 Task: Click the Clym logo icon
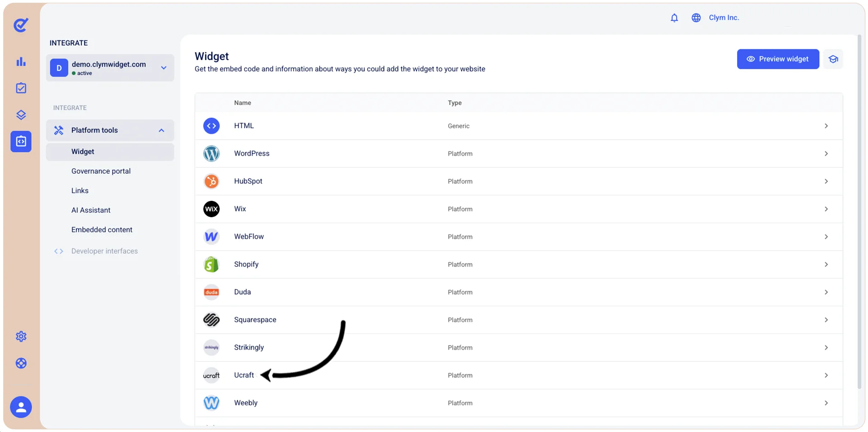coord(21,25)
